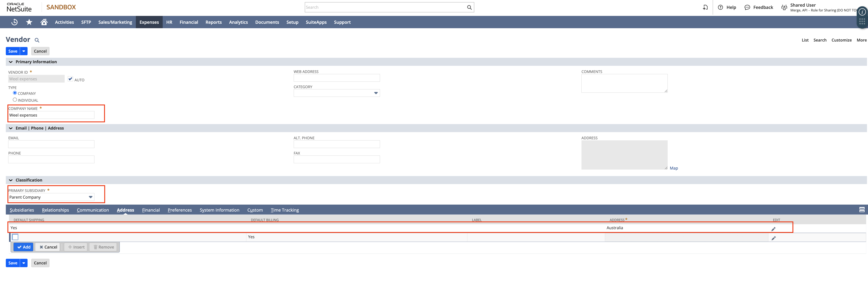This screenshot has width=868, height=281.
Task: Go to Home via house icon
Action: (x=44, y=22)
